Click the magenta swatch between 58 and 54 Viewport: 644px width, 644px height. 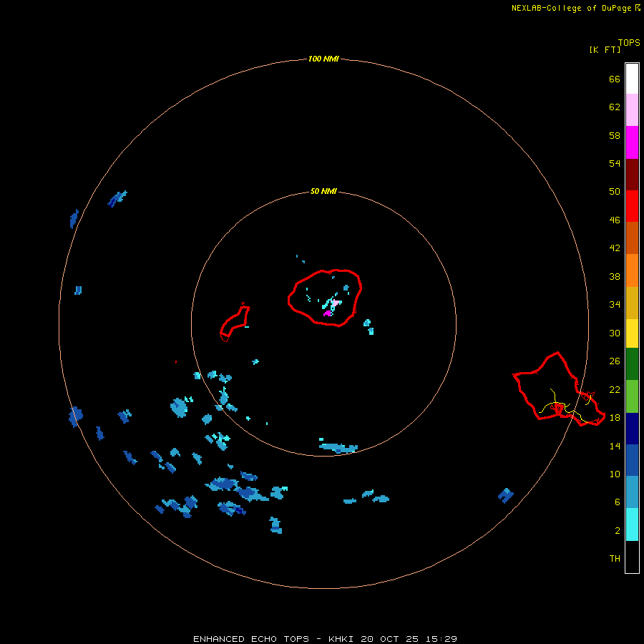[x=632, y=142]
